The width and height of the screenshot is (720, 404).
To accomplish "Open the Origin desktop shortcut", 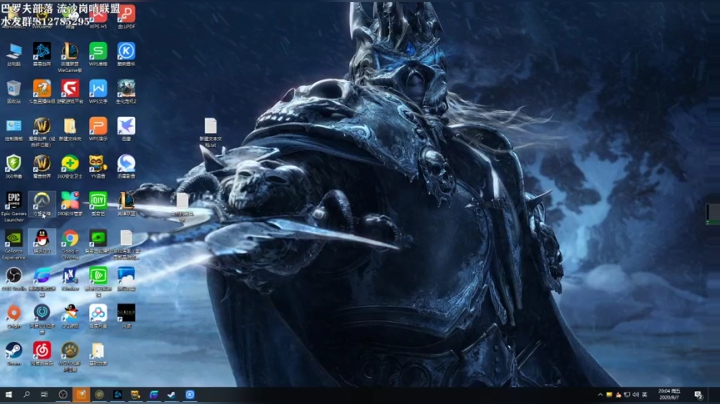I will click(14, 316).
